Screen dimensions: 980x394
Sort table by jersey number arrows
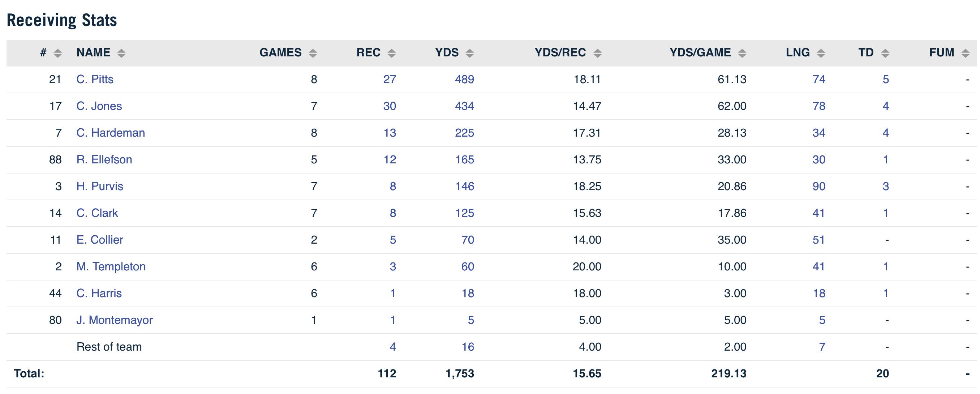[x=57, y=53]
